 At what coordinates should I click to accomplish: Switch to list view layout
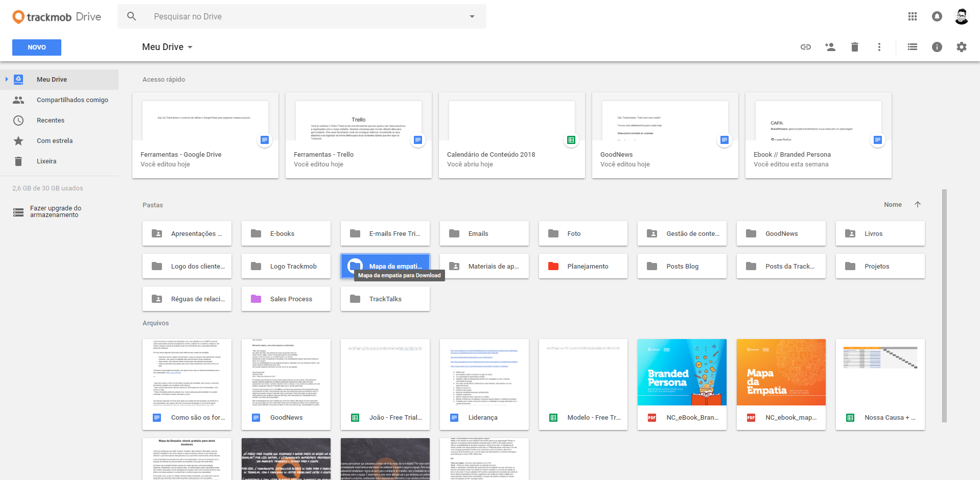912,47
